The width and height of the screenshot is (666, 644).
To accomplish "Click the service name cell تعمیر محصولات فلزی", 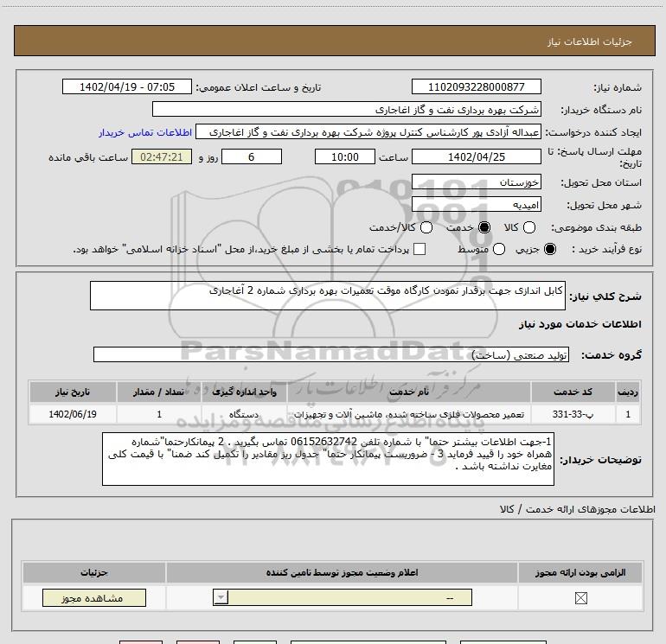I will coord(408,414).
